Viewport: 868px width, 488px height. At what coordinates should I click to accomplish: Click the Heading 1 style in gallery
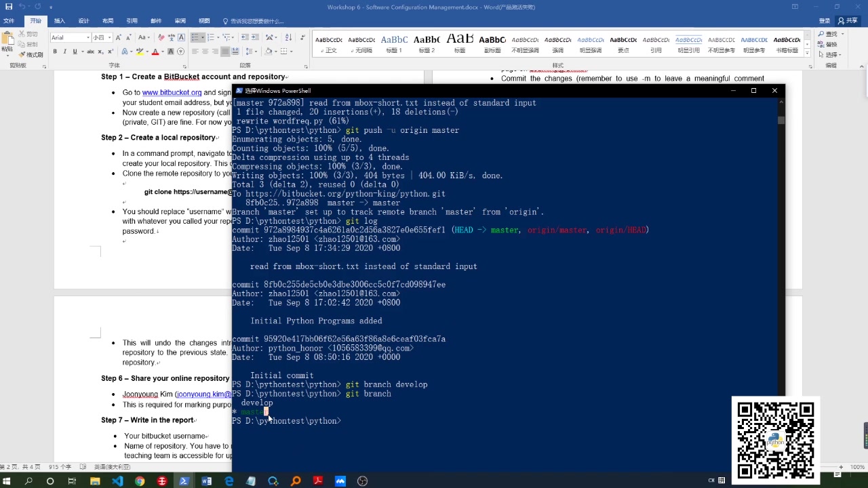[x=394, y=44]
